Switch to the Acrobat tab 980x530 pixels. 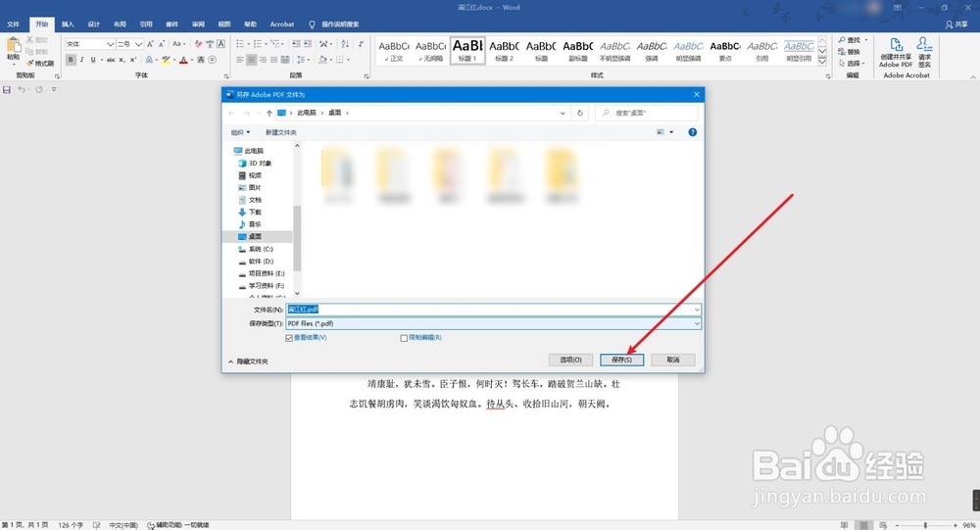tap(282, 24)
